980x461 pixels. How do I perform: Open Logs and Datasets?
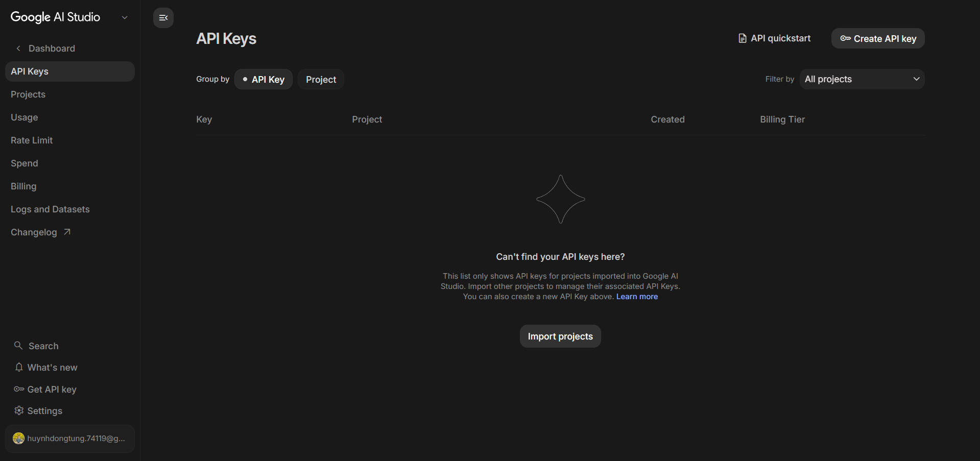coord(70,209)
